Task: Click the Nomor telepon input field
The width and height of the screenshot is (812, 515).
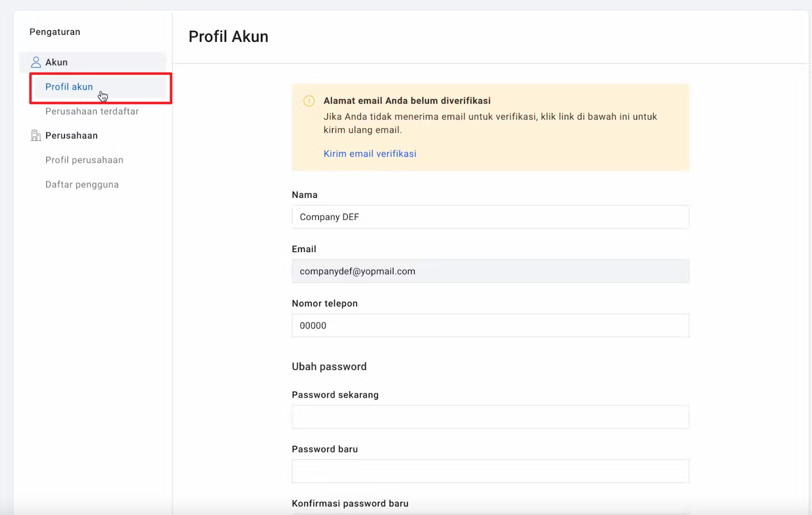Action: point(490,326)
